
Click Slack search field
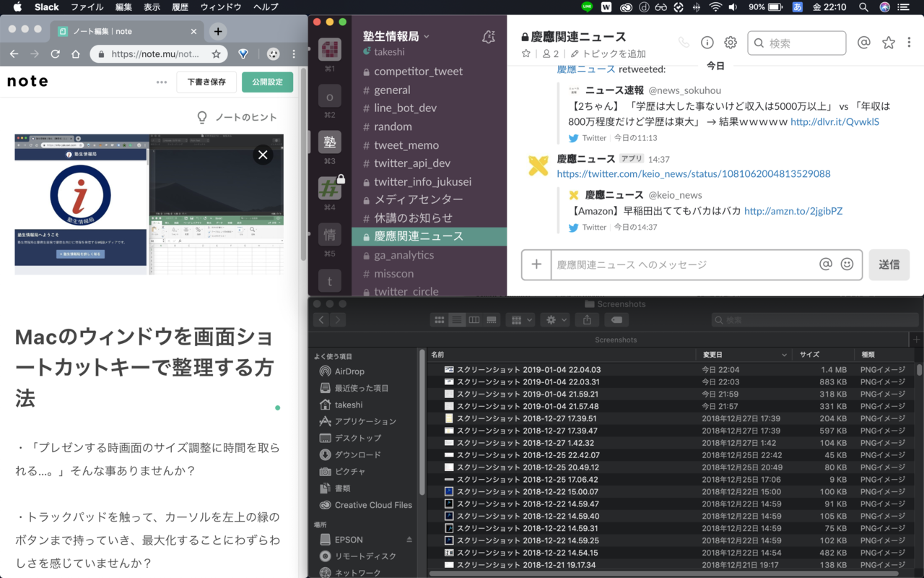pyautogui.click(x=796, y=43)
